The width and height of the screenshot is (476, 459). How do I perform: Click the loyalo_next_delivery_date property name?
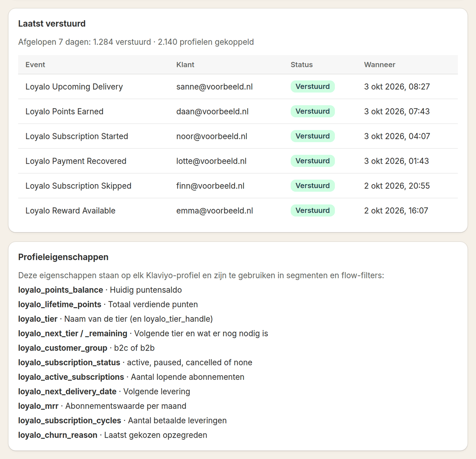tap(67, 392)
